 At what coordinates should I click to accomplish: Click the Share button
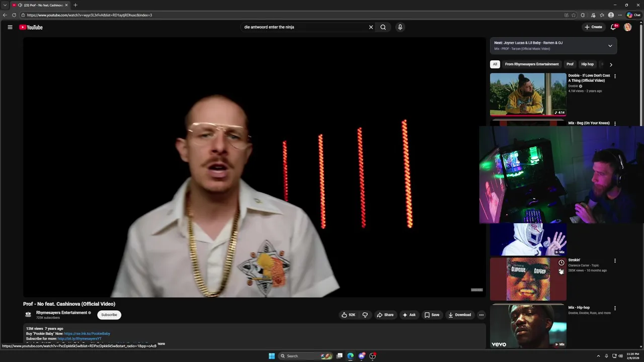click(x=385, y=315)
